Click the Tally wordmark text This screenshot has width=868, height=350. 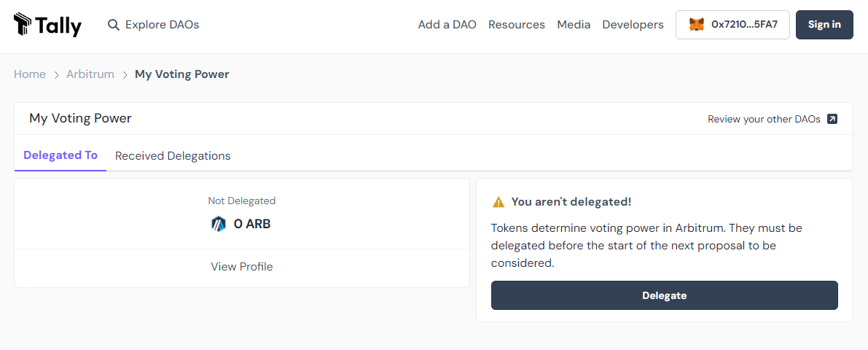click(59, 26)
